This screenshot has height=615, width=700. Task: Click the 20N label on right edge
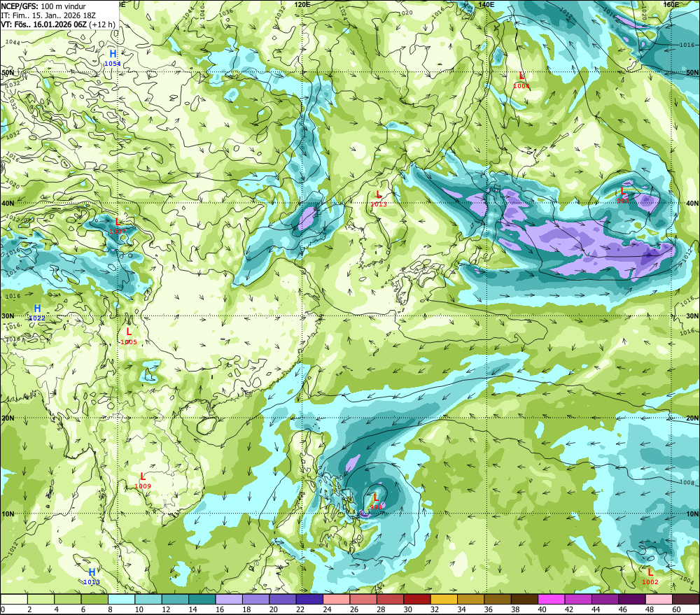tap(692, 418)
